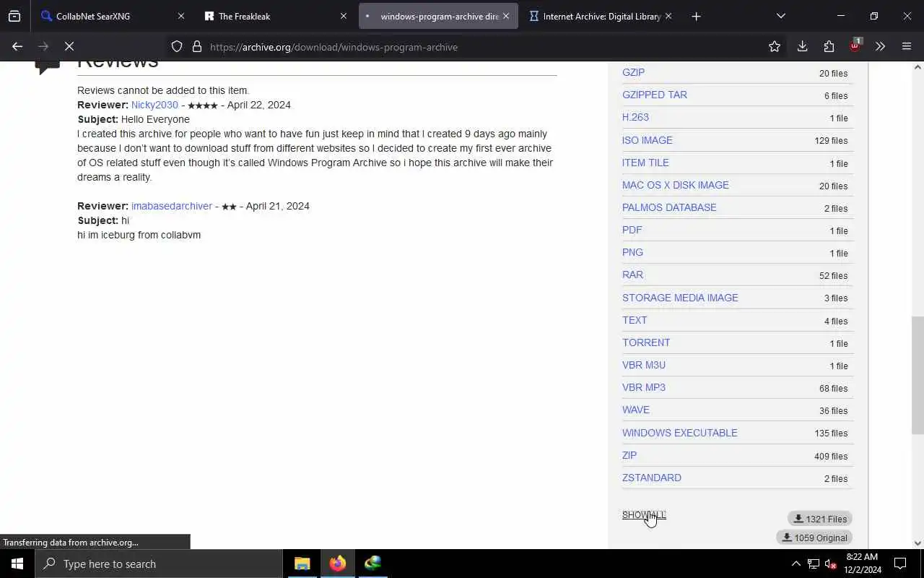924x578 pixels.
Task: Open File Explorer from taskbar
Action: pos(302,564)
